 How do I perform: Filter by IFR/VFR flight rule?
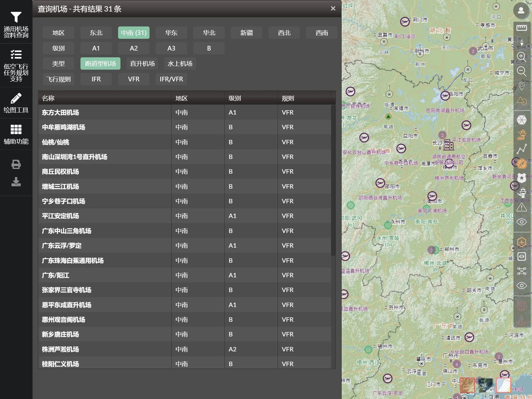[x=171, y=79]
